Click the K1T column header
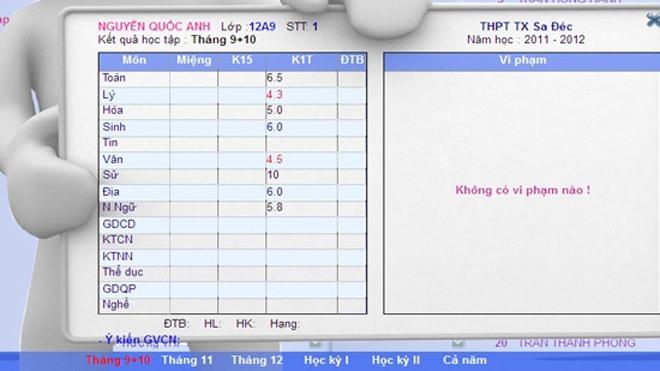This screenshot has width=660, height=371. point(302,61)
